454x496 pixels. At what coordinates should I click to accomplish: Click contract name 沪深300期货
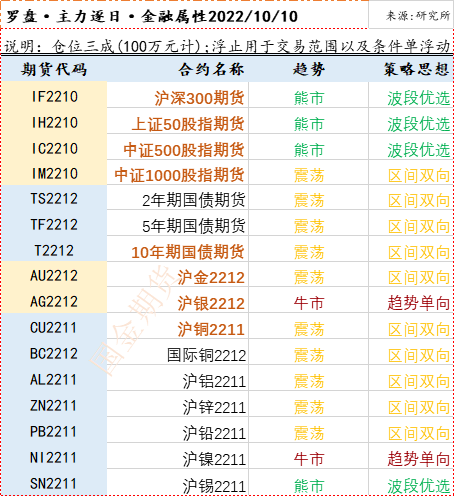click(x=199, y=98)
